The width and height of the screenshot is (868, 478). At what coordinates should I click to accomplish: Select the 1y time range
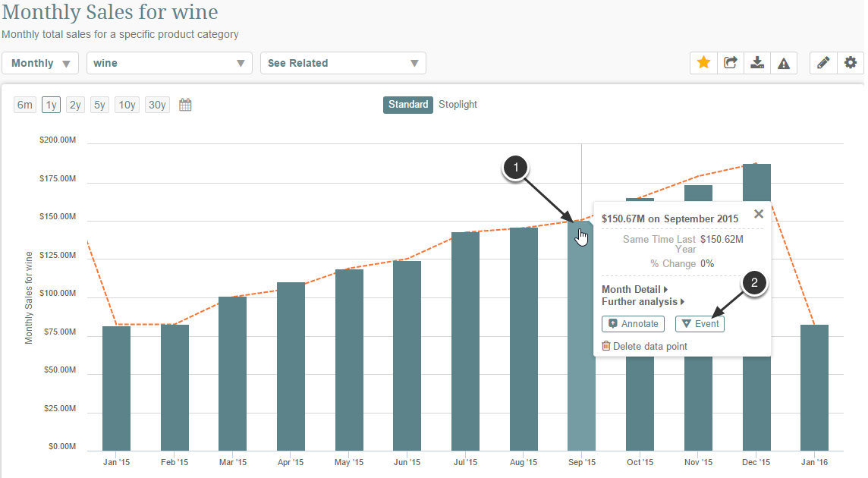pos(52,105)
